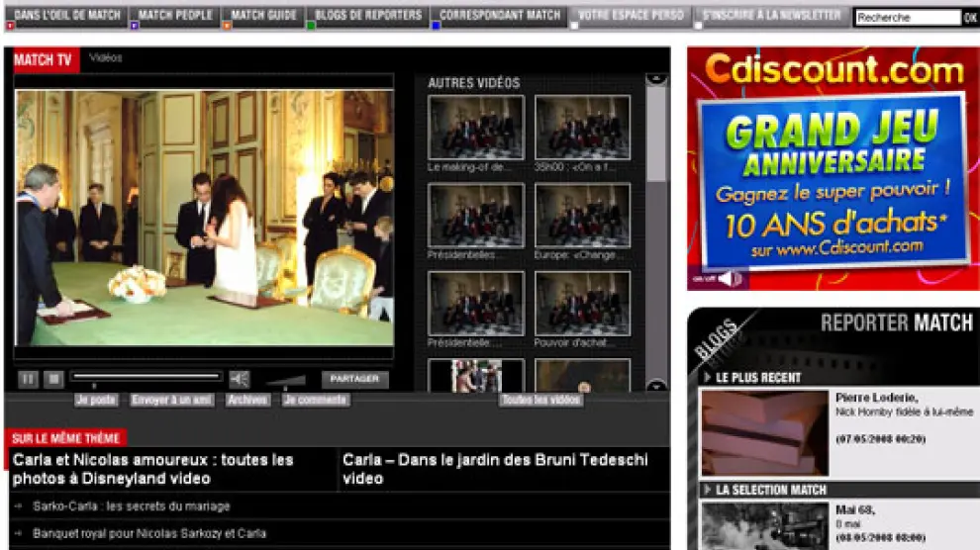Submit search with the OK button
The height and width of the screenshot is (550, 980).
[970, 18]
